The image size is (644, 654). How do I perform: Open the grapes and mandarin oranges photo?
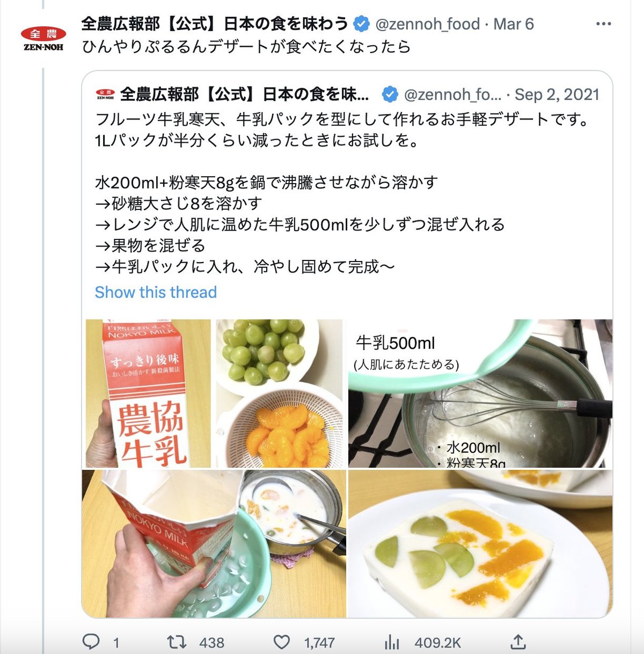pos(279,393)
